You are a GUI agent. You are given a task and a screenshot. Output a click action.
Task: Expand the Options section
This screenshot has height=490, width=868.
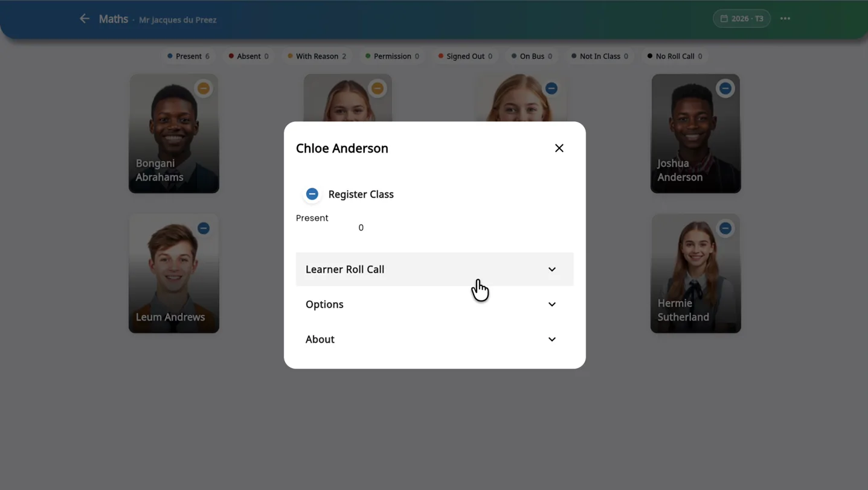(x=434, y=304)
